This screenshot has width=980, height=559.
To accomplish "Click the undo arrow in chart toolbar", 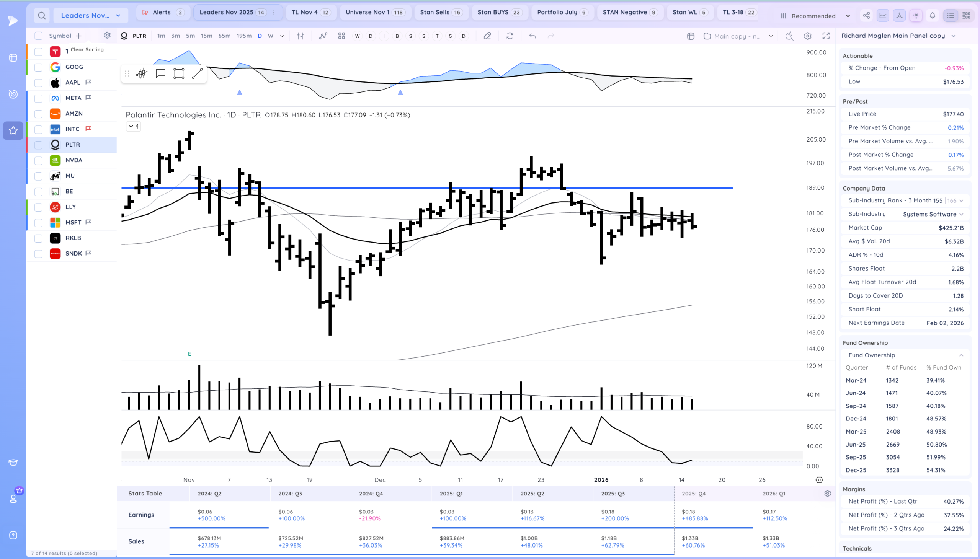I will pyautogui.click(x=532, y=36).
